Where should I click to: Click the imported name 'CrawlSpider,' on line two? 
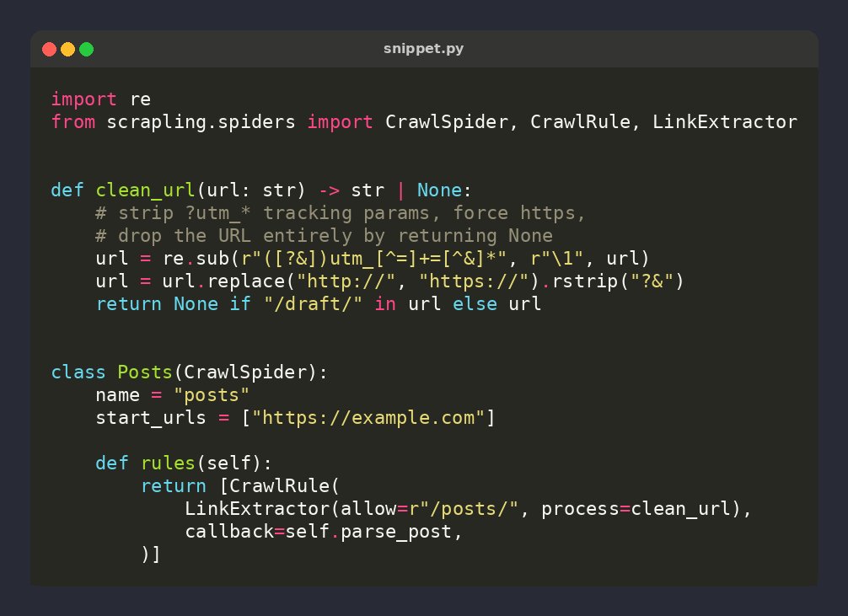452,122
